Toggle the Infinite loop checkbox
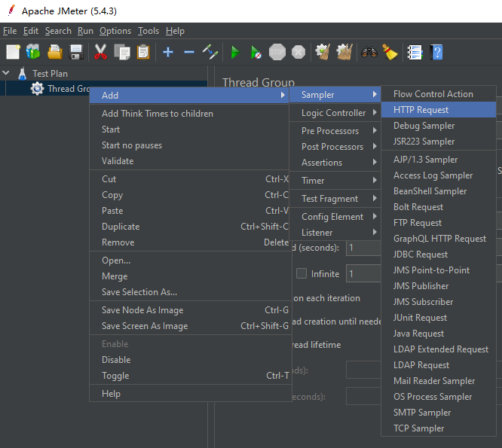The image size is (502, 448). (x=302, y=273)
